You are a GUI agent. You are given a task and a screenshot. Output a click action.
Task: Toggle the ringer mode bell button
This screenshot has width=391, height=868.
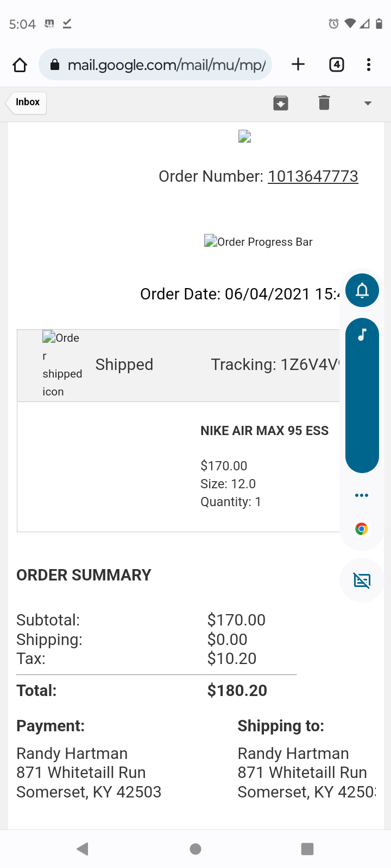click(x=362, y=291)
